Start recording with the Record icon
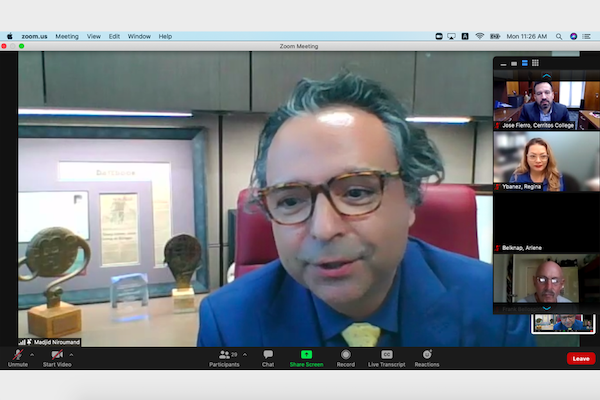 pyautogui.click(x=346, y=355)
